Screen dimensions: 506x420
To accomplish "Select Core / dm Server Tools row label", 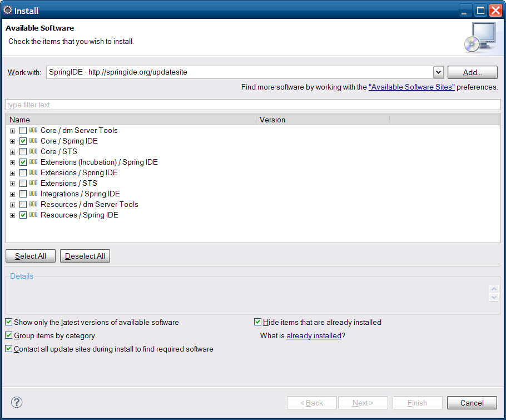I will (x=79, y=130).
